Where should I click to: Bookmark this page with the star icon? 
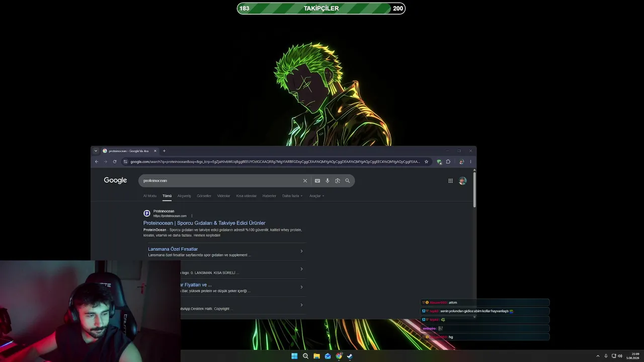[426, 161]
